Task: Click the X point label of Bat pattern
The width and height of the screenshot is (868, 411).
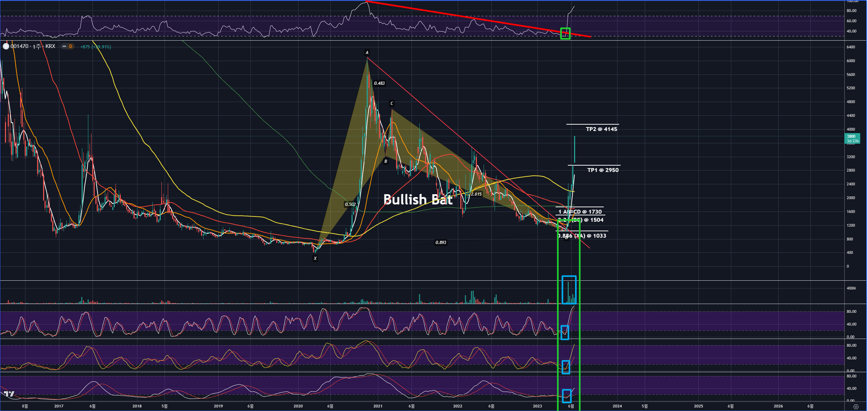Action: [315, 258]
